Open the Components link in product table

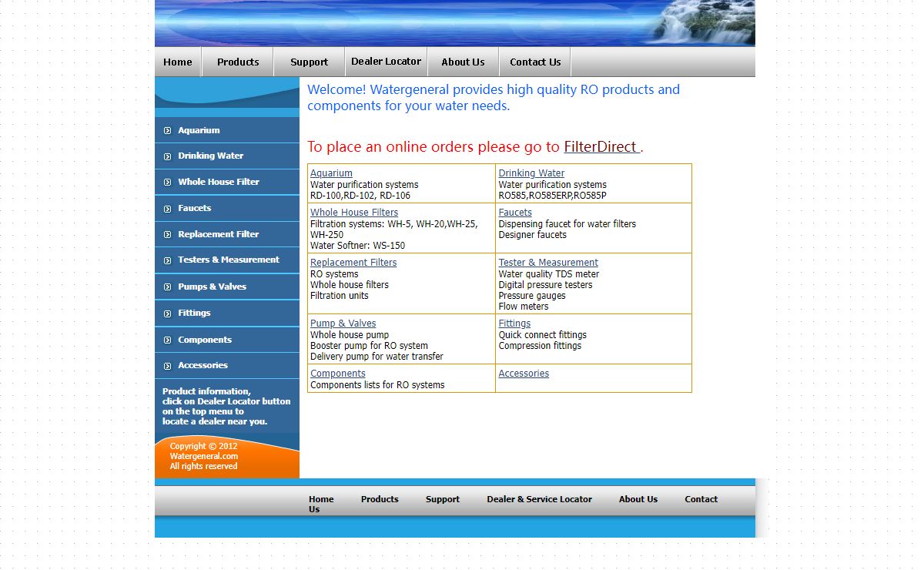(x=338, y=374)
